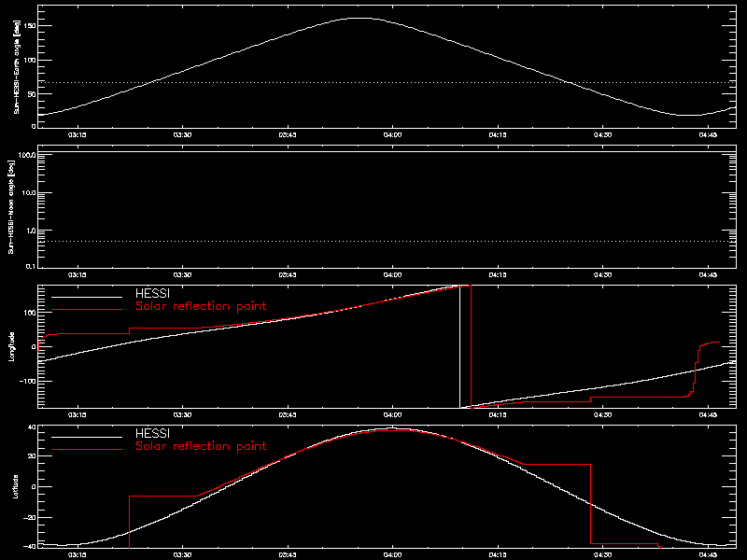Click 04:00 time tick under Moon angle plot
The height and width of the screenshot is (560, 747).
392,274
